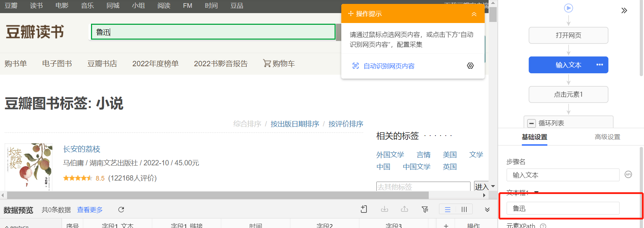Select the 打开网页 workflow step
Image resolution: width=644 pixels, height=228 pixels.
pos(568,35)
